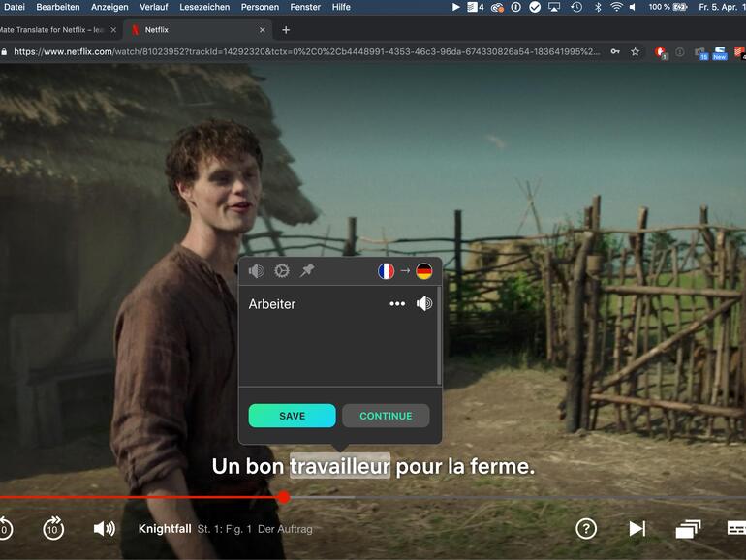
Task: Click the highlighted subtitle word travailleur
Action: point(340,466)
